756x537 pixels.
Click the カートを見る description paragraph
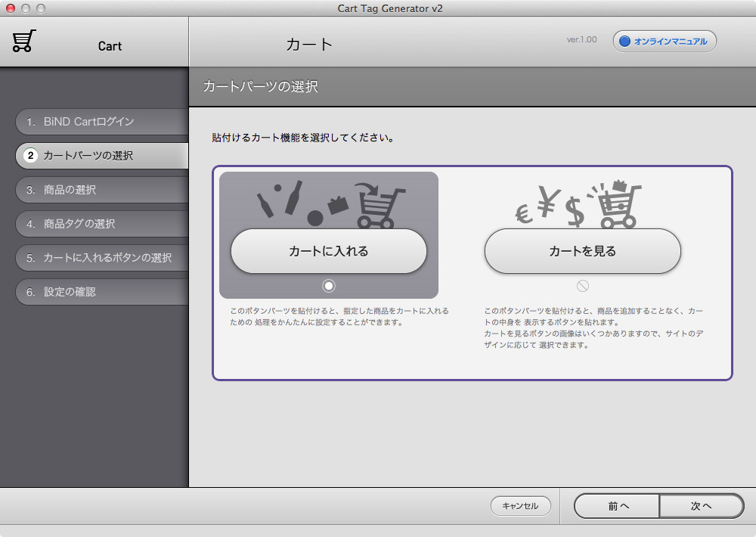pyautogui.click(x=593, y=328)
